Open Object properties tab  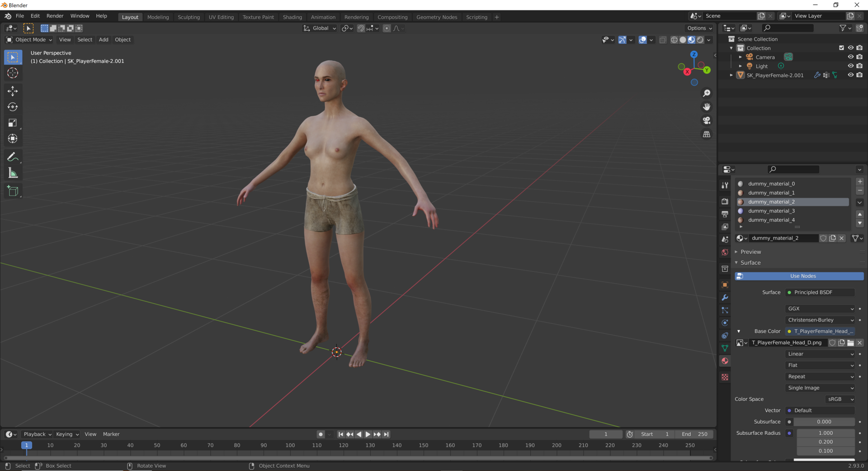[725, 285]
